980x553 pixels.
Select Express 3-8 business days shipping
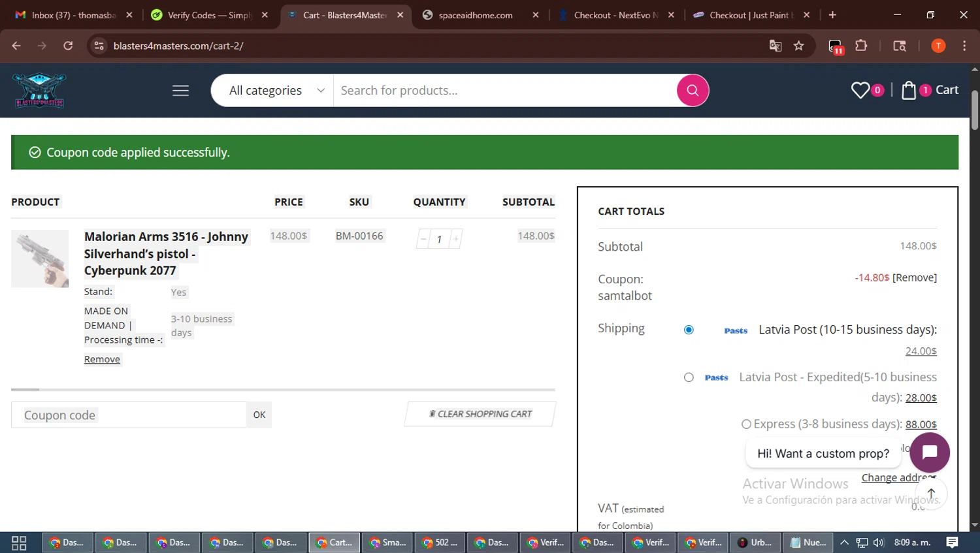(x=746, y=424)
